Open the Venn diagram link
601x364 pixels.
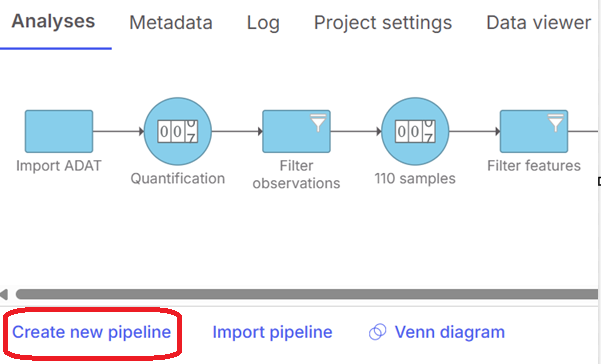[x=450, y=332]
